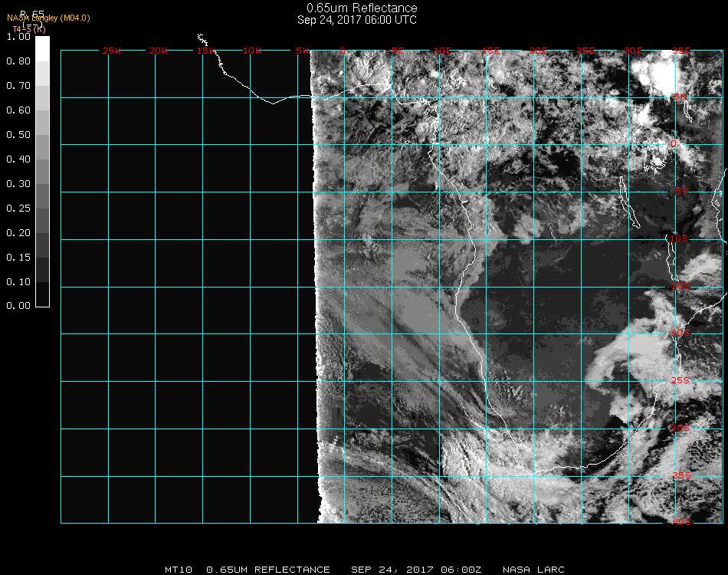Click the NASA Langley (M04.0) label

pyautogui.click(x=48, y=18)
